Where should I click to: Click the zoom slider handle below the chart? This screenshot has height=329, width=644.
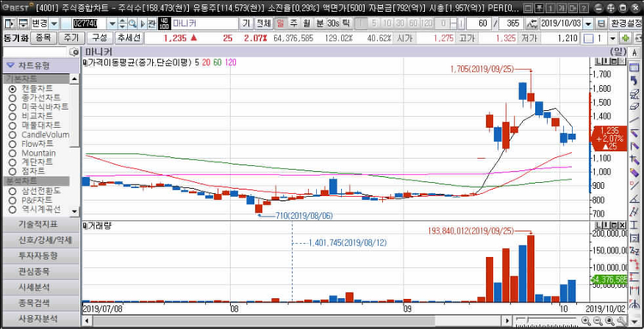tap(527, 320)
